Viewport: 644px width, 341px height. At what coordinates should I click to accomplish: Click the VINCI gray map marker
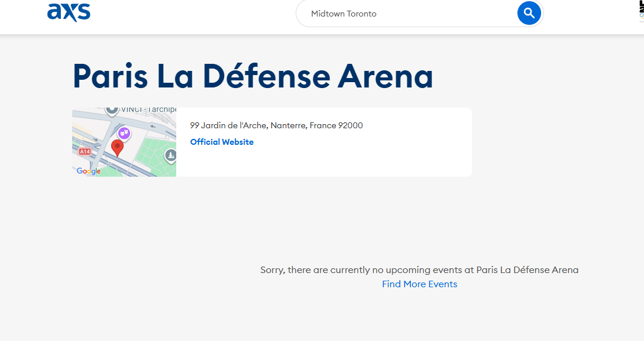click(x=111, y=110)
